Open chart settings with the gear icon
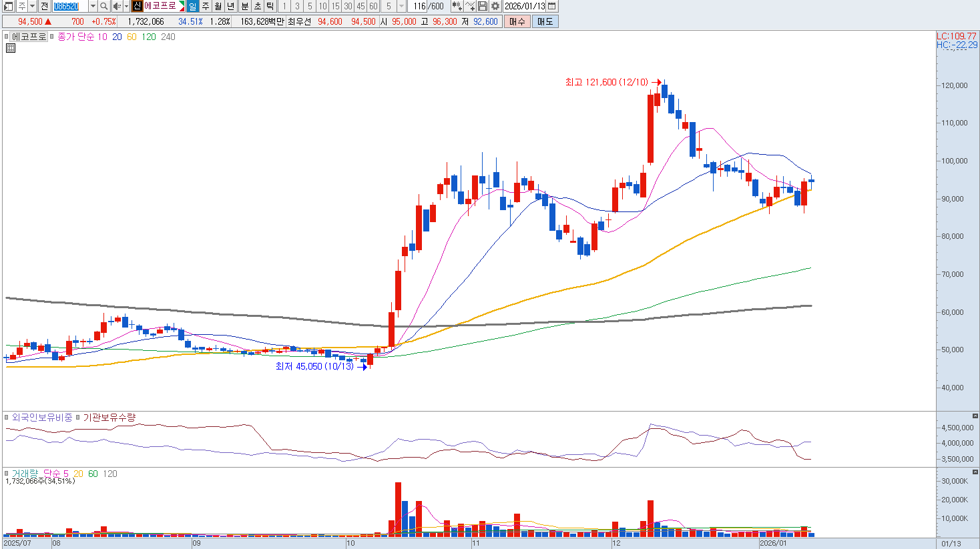The width and height of the screenshot is (980, 549). pyautogui.click(x=495, y=6)
